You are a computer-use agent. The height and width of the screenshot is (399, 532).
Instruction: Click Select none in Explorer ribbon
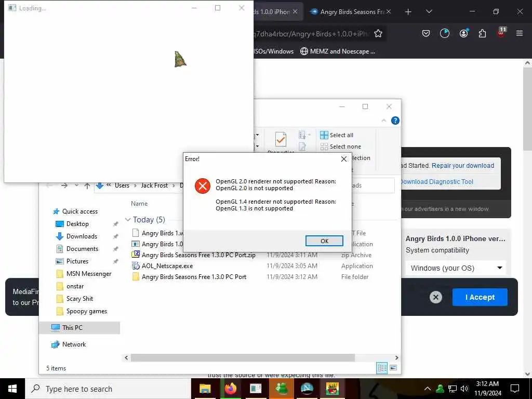click(x=341, y=147)
